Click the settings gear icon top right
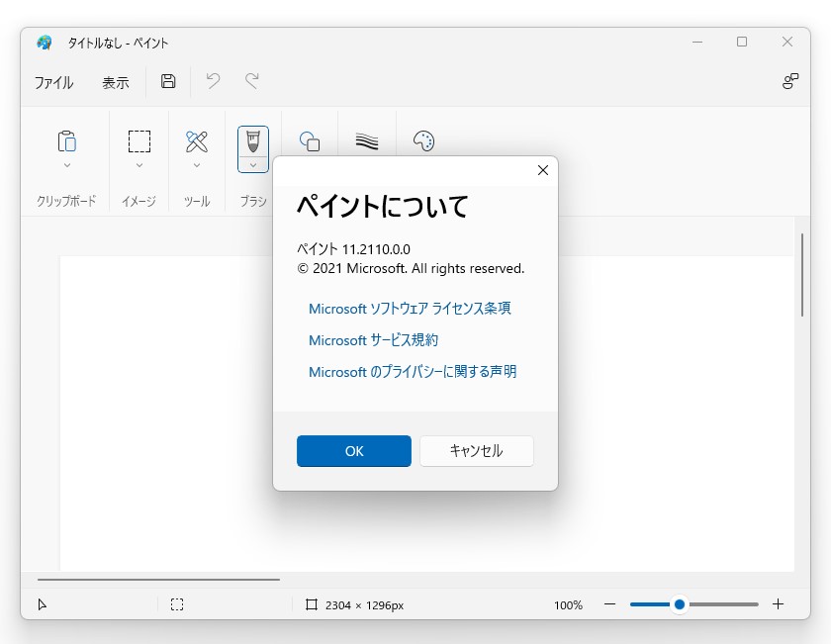 click(x=790, y=82)
